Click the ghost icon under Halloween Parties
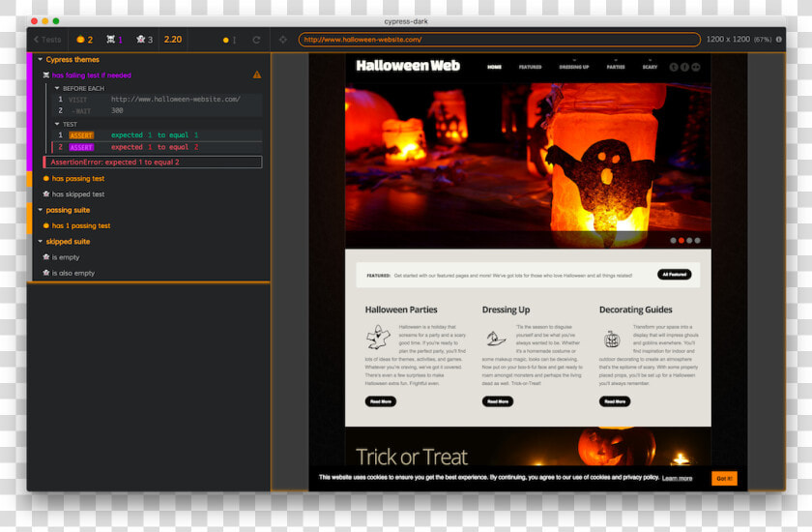This screenshot has width=812, height=532. point(379,338)
